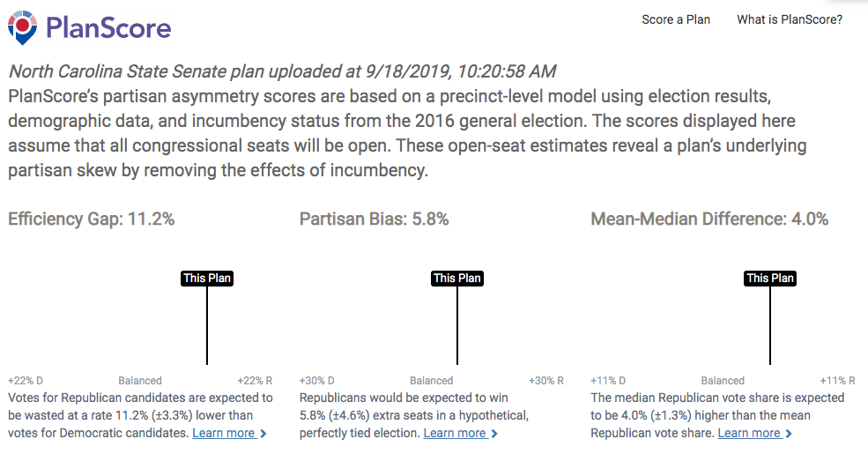Open the What is PlanScore? page
The height and width of the screenshot is (454, 868).
coord(790,19)
